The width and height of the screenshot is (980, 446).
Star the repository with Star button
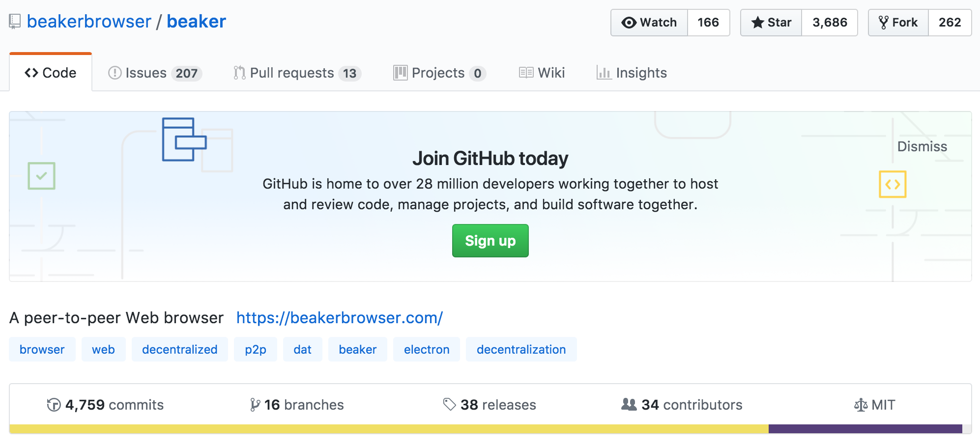771,23
